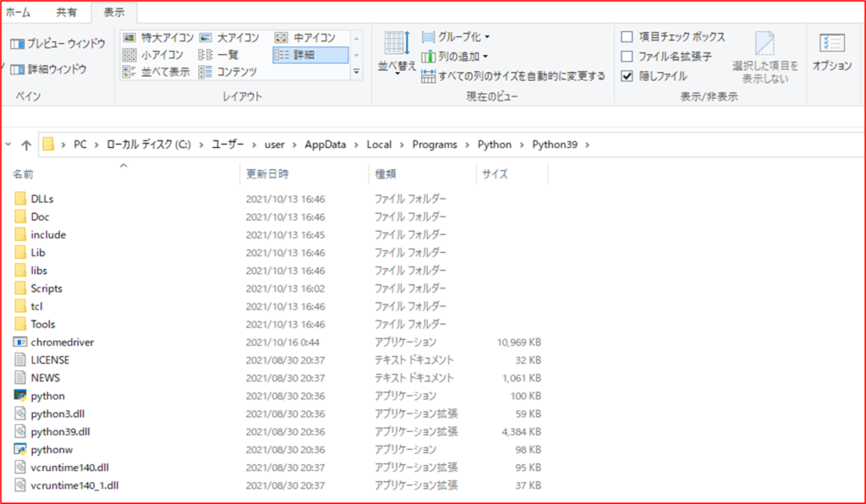Select Large icons (大アイコン) layout
This screenshot has height=504, width=866.
(228, 38)
